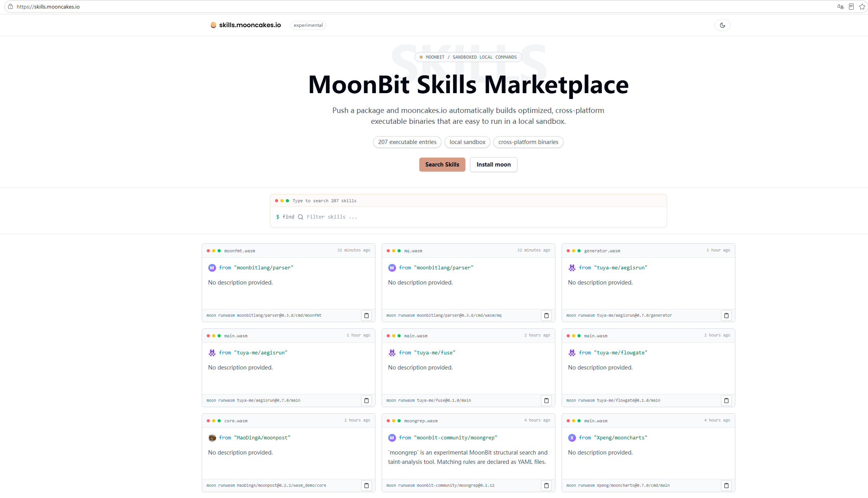Click the moonfmt.wasm card title
Screen dimensions: 868x498
click(x=239, y=251)
